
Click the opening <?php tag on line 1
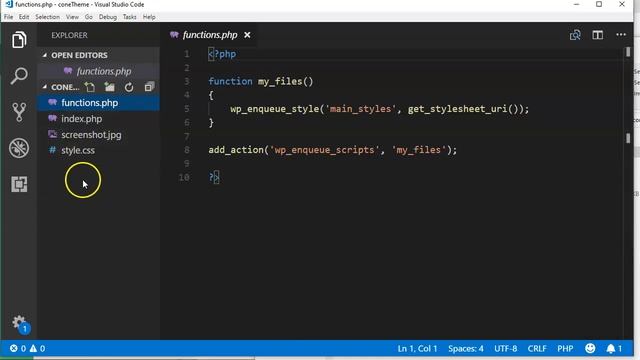coord(222,54)
